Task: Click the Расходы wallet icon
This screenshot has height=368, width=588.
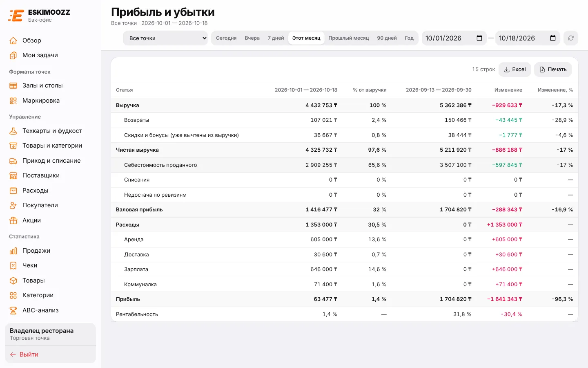Action: pyautogui.click(x=13, y=191)
